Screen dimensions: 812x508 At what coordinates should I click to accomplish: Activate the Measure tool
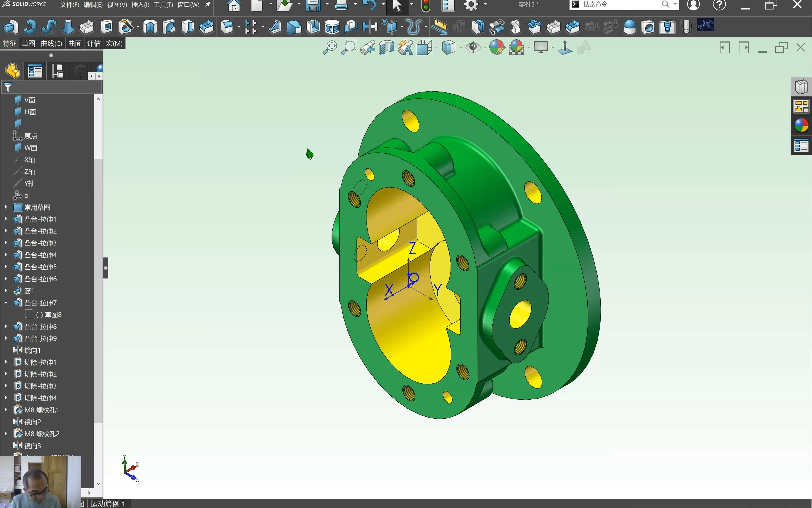point(439,27)
